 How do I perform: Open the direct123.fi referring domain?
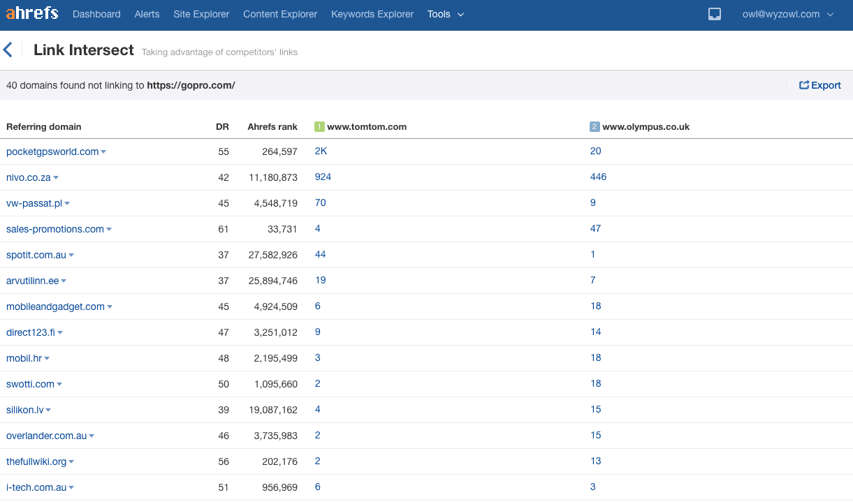(x=31, y=332)
